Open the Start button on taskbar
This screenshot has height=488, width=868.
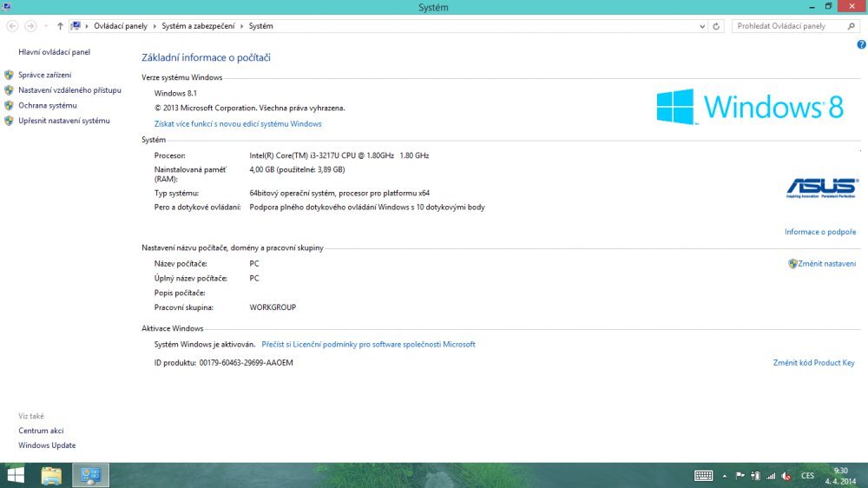(16, 475)
